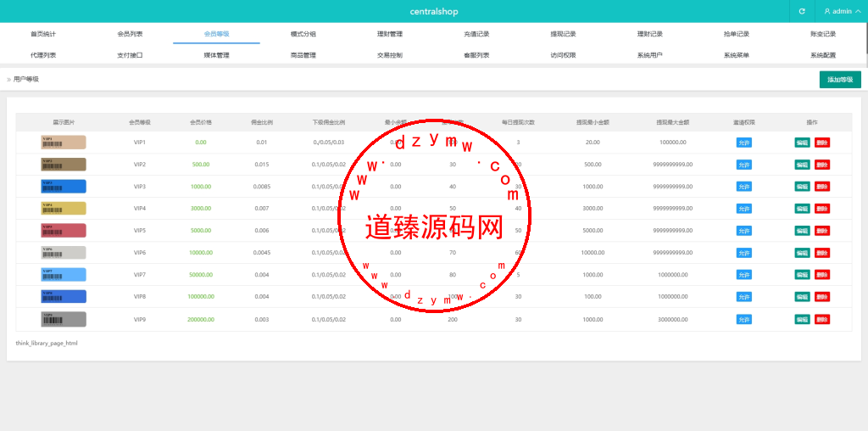Click the VIP7 card thumbnail
The width and height of the screenshot is (868, 431).
(64, 275)
